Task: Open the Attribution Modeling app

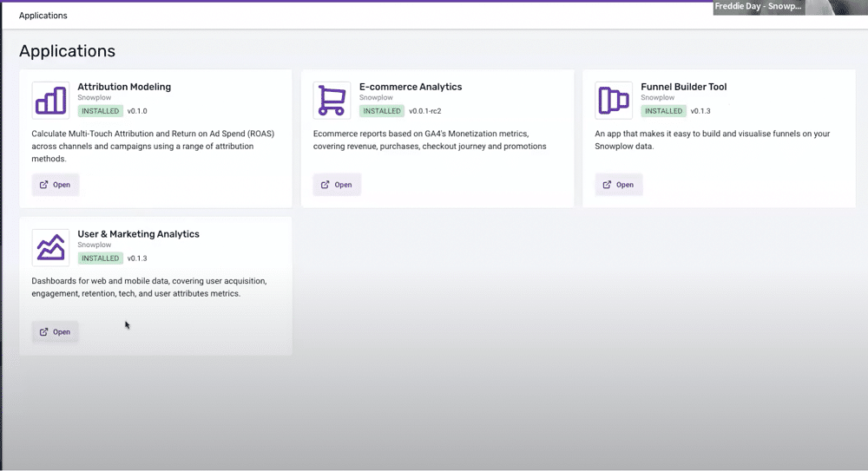Action: 55,185
